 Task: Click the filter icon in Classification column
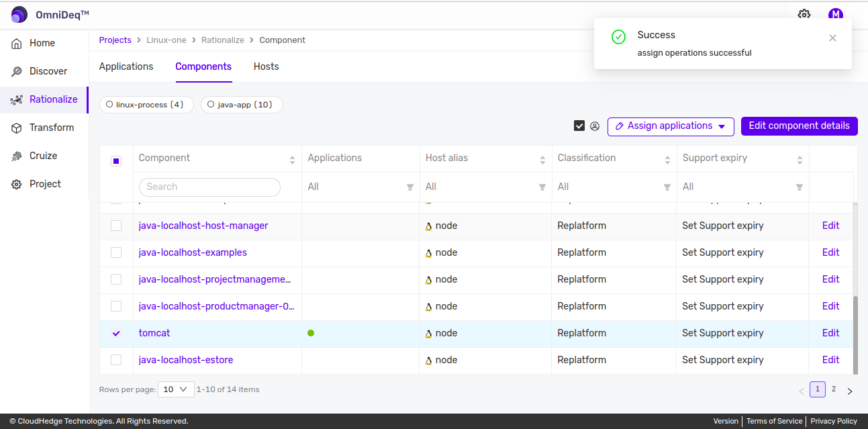click(x=667, y=187)
